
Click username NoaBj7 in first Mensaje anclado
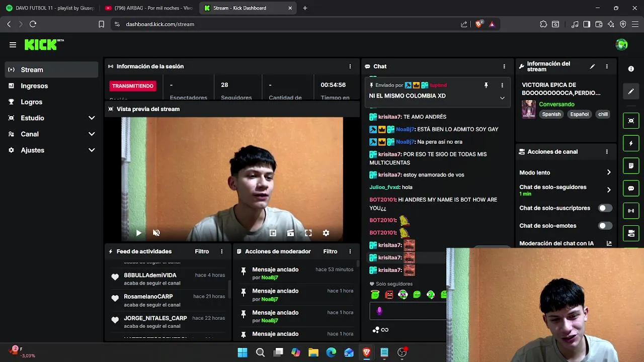coord(270,278)
